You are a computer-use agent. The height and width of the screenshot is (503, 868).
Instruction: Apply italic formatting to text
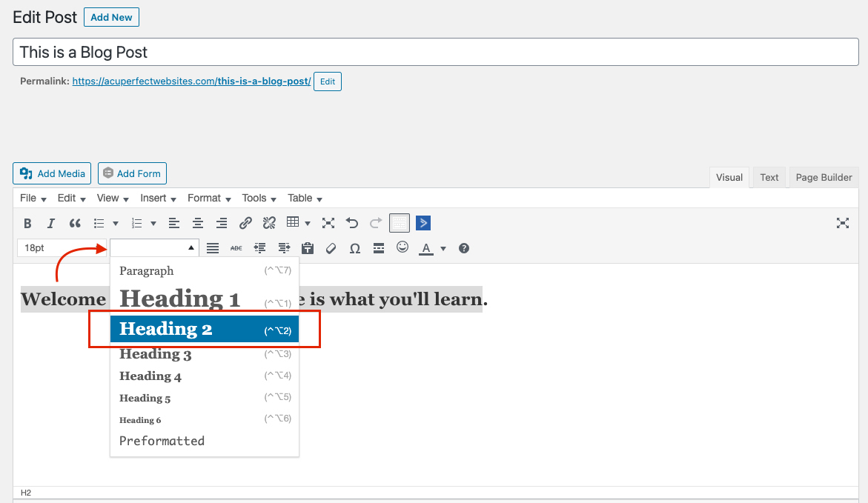(x=50, y=223)
